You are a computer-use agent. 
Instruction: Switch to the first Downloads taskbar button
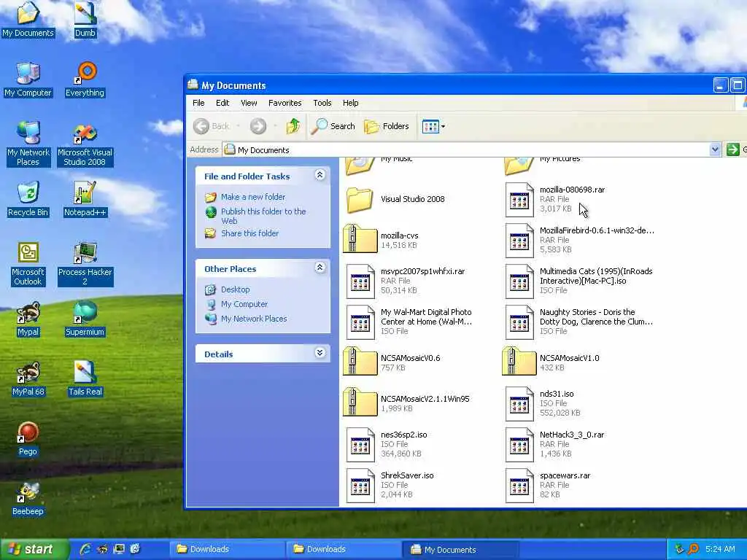[x=226, y=549]
